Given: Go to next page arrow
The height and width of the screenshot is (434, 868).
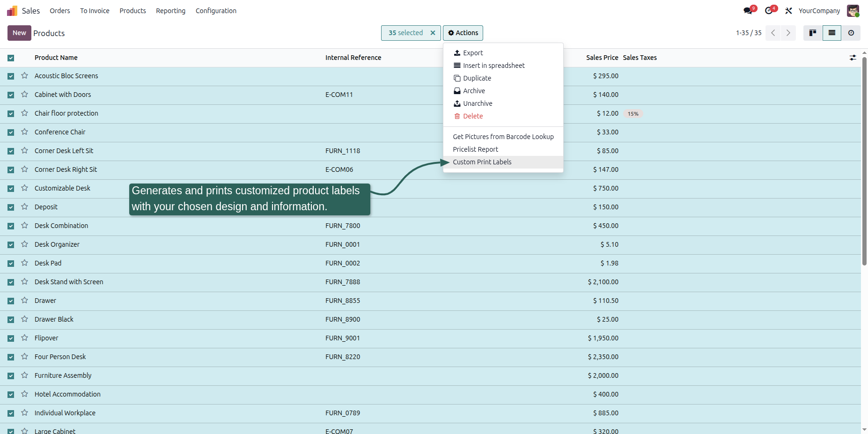Looking at the screenshot, I should (788, 33).
